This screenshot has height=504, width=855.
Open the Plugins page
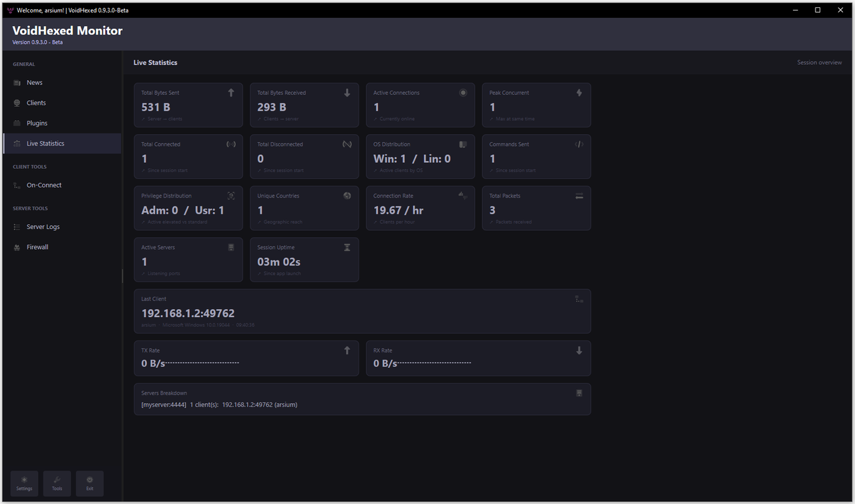pos(61,123)
